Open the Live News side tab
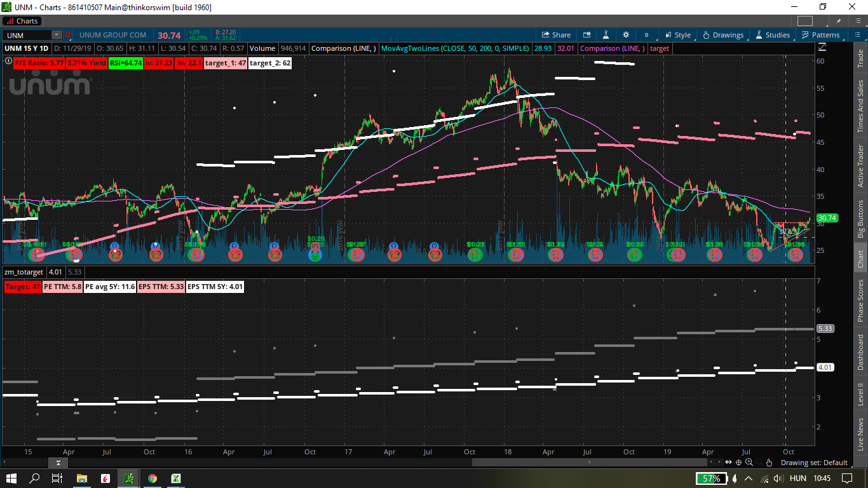This screenshot has width=868, height=488. (860, 435)
